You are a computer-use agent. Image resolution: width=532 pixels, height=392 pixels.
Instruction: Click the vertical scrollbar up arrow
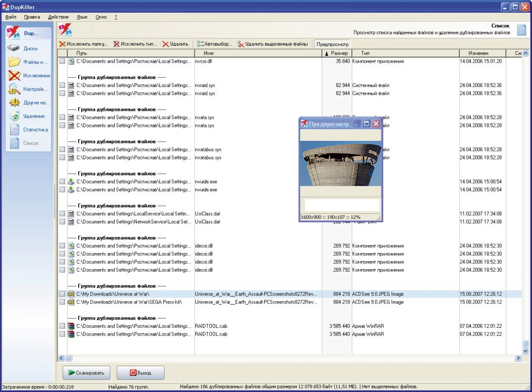pyautogui.click(x=525, y=53)
